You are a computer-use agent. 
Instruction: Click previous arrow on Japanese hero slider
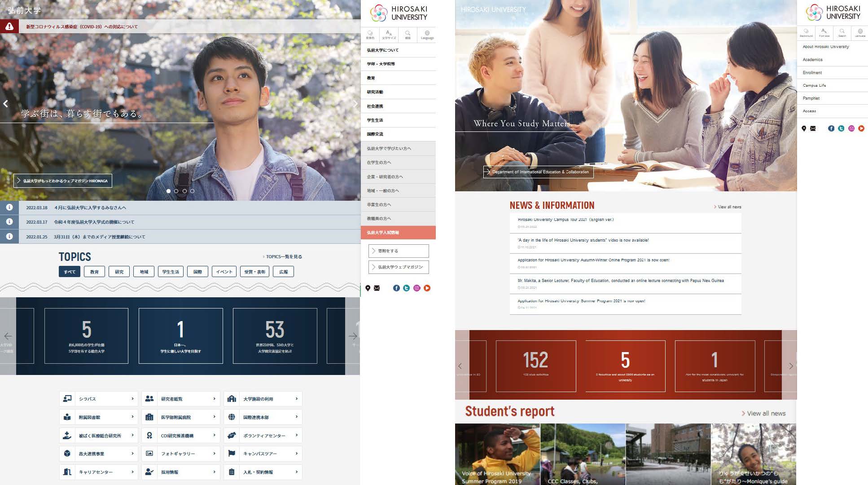(x=5, y=104)
